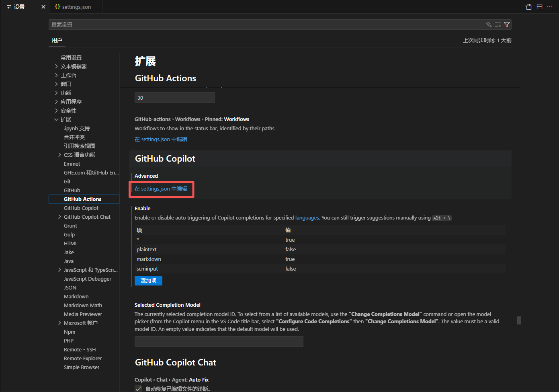Screen dimensions: 559x392
Task: Open Java extension settings
Action: [69, 261]
